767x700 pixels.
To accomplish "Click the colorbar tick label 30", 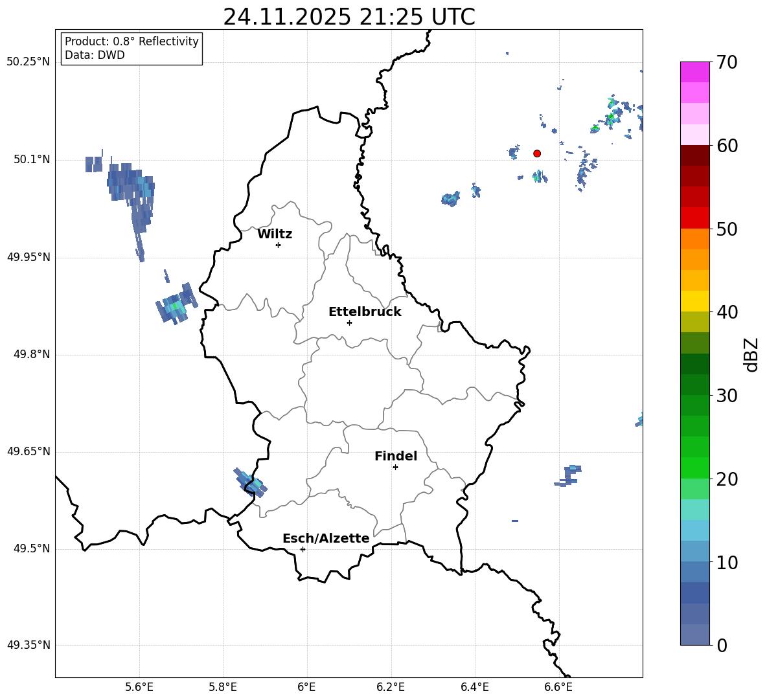I will 727,396.
